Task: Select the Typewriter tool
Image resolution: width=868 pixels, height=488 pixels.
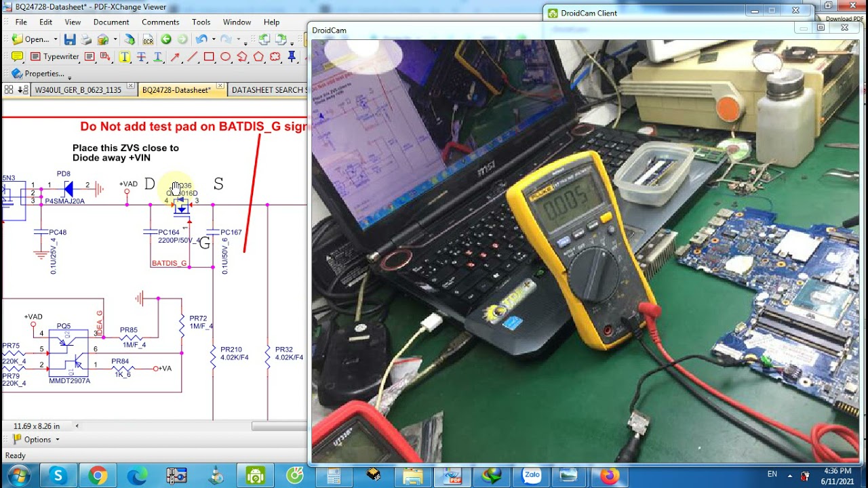Action: pos(54,56)
